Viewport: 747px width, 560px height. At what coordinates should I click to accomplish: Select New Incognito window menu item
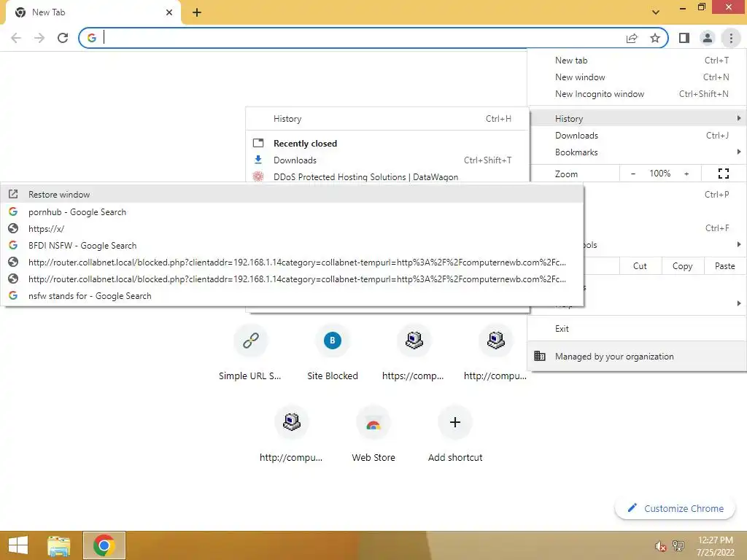point(637,94)
